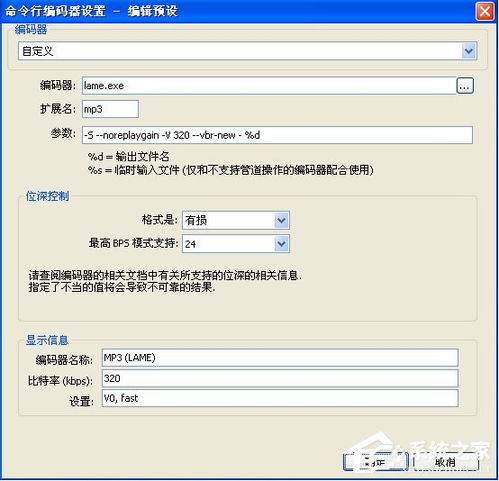Screen dimensions: 499x481
Task: Click the 扩展名 field containing mp3
Action: [x=110, y=109]
